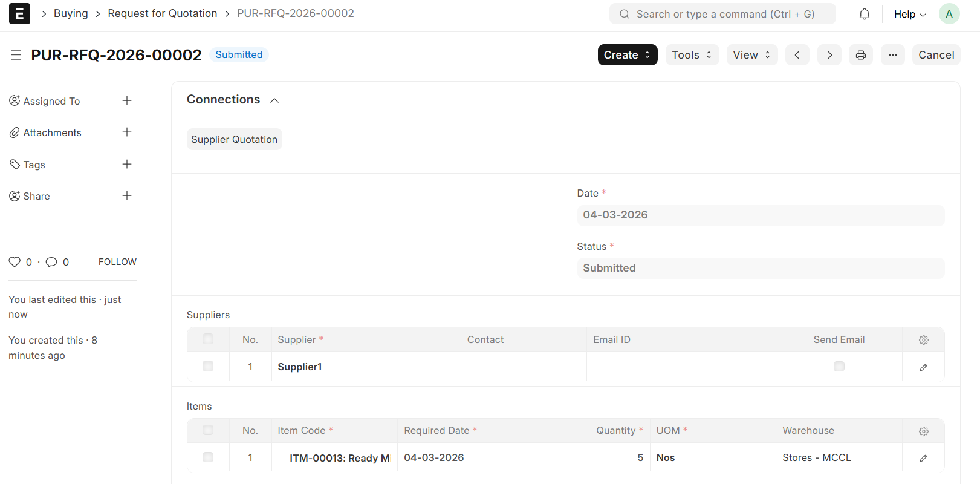This screenshot has width=980, height=484.
Task: Edit the Supplier1 row pencil icon
Action: (x=923, y=367)
